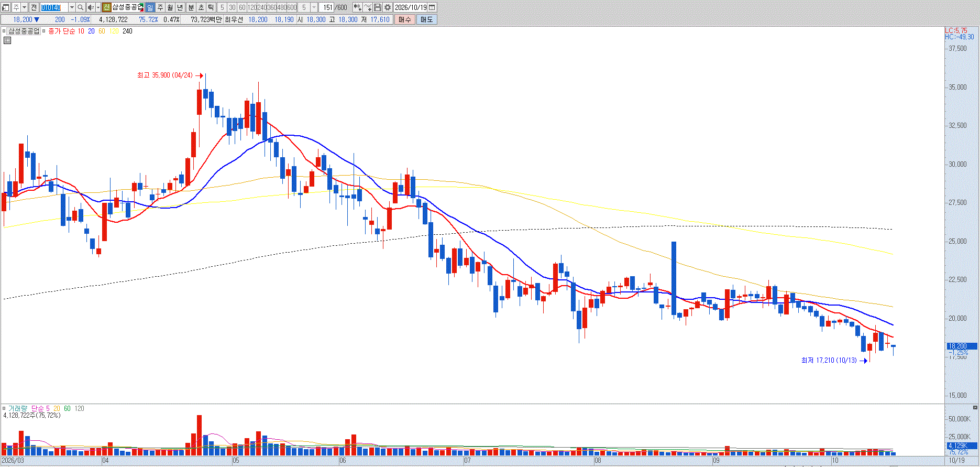Open chart settings gear icon

click(x=387, y=7)
